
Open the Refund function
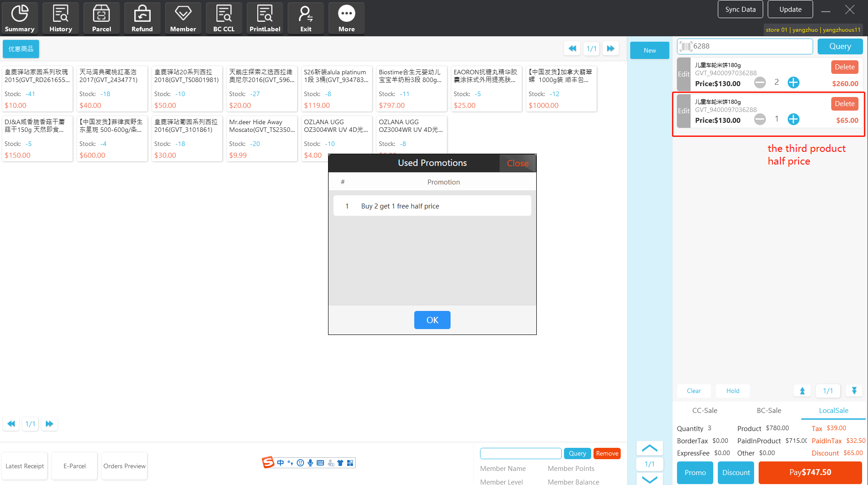(x=142, y=18)
